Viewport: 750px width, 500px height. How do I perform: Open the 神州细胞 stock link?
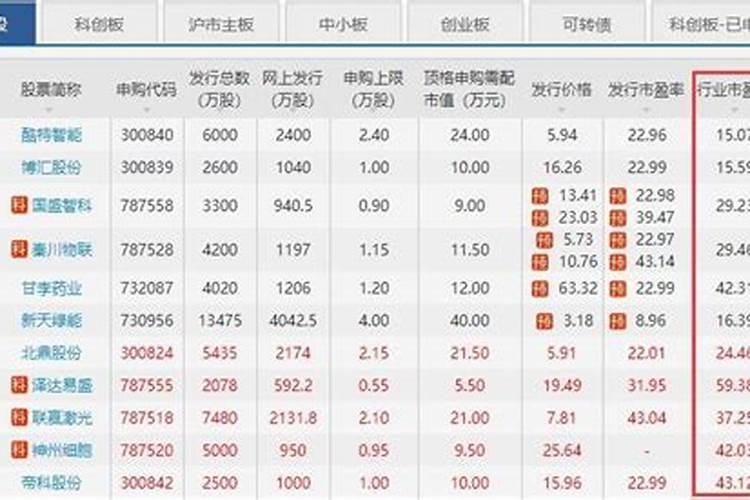62,450
